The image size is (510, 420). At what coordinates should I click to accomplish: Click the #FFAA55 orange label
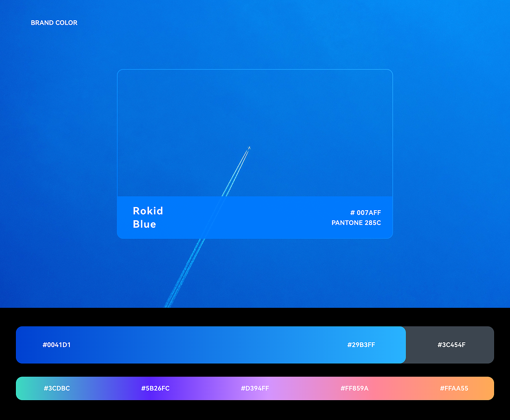point(454,388)
